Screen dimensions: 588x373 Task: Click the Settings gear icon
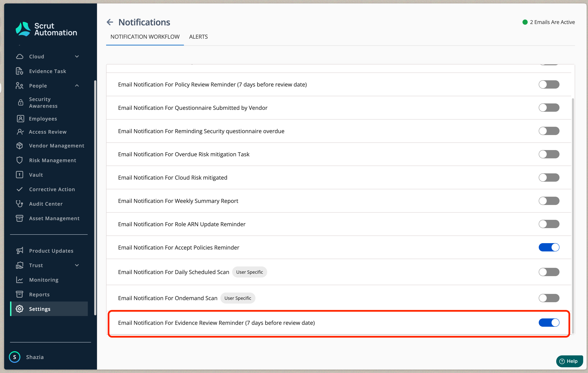tap(20, 309)
